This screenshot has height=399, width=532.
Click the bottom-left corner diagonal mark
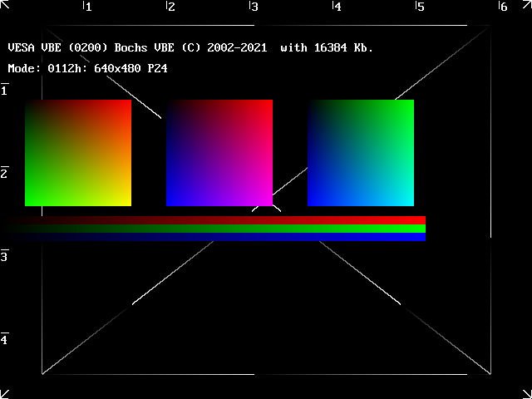pyautogui.click(x=6, y=392)
